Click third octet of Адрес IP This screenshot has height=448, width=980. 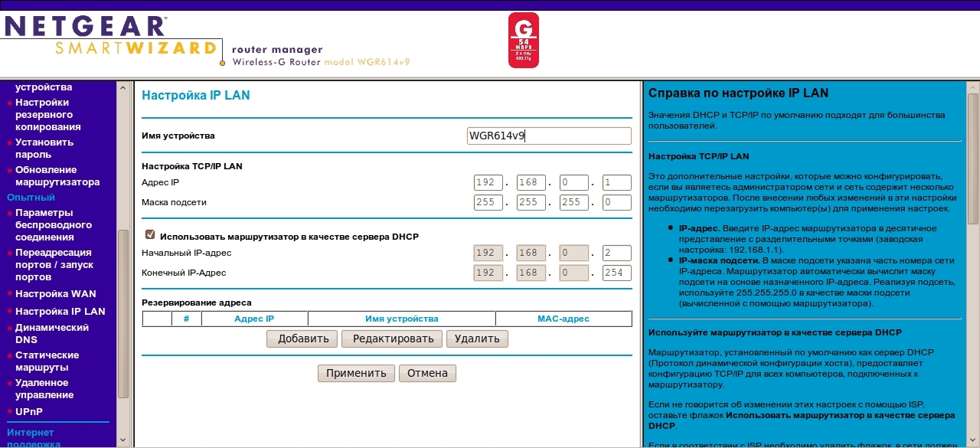coord(574,183)
